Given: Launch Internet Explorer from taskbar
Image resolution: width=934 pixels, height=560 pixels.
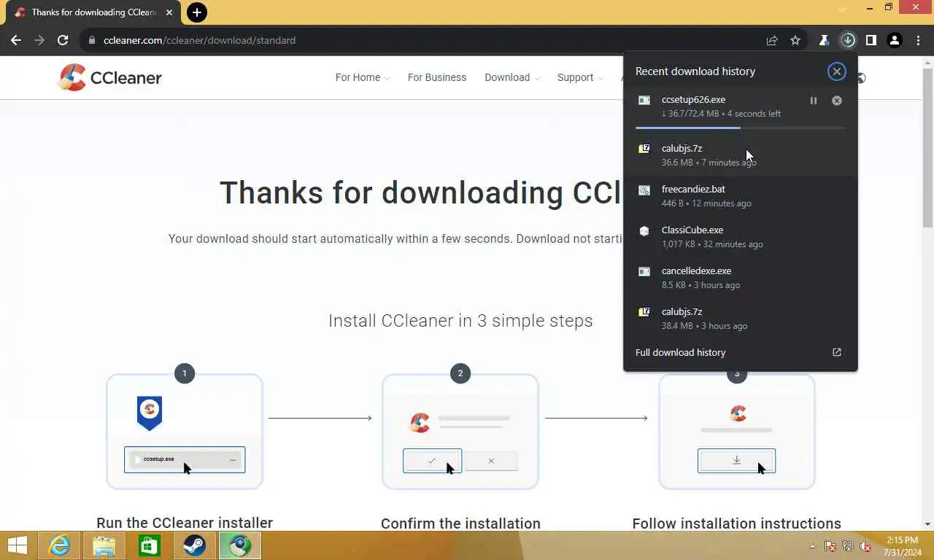Looking at the screenshot, I should 59,545.
